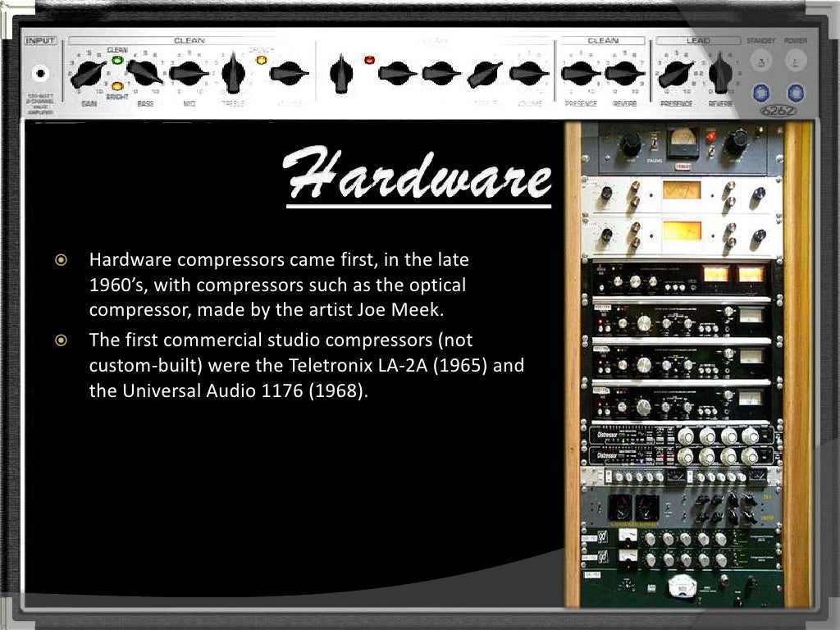840x630 pixels.
Task: Click the INPUT jack socket
Action: 40,73
